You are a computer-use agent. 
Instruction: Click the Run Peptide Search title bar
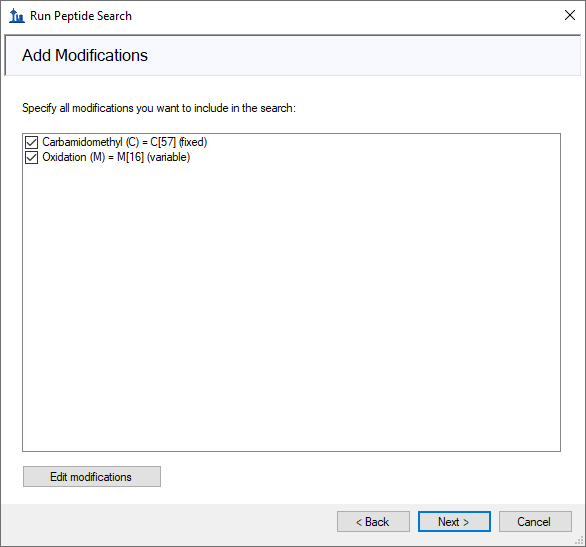pos(292,16)
